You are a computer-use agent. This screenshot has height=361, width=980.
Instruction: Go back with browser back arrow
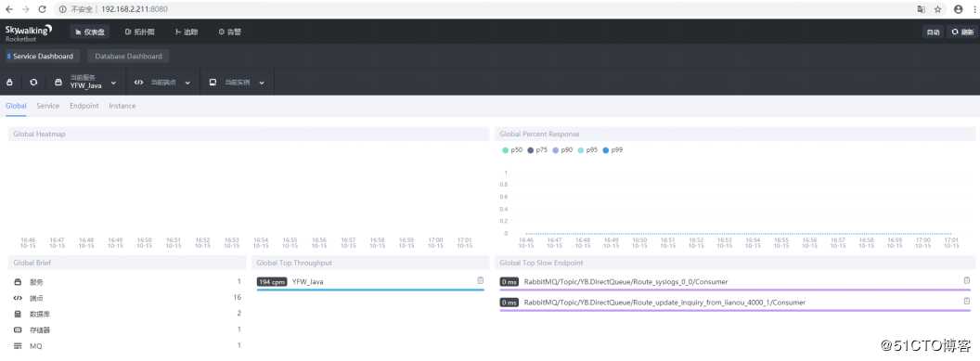click(x=8, y=9)
